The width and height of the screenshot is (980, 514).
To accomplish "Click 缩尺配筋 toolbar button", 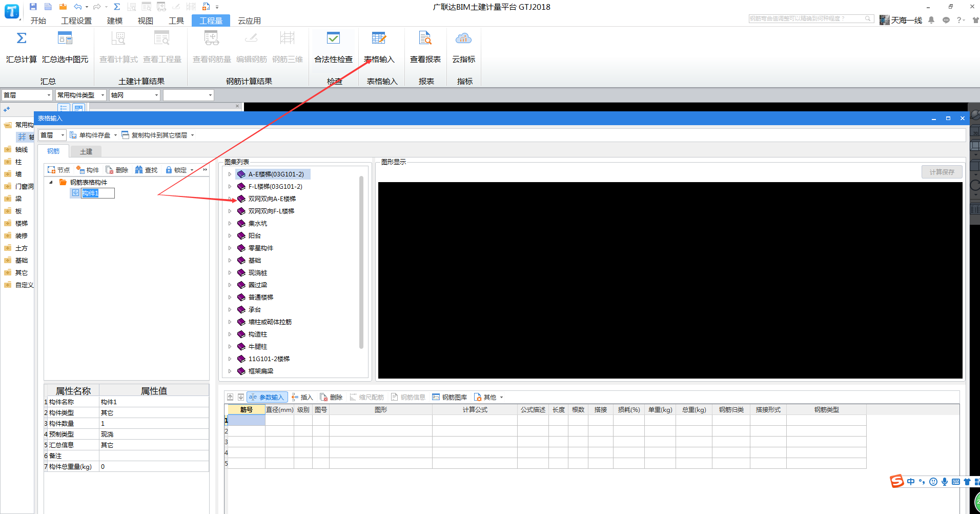I will pyautogui.click(x=366, y=397).
